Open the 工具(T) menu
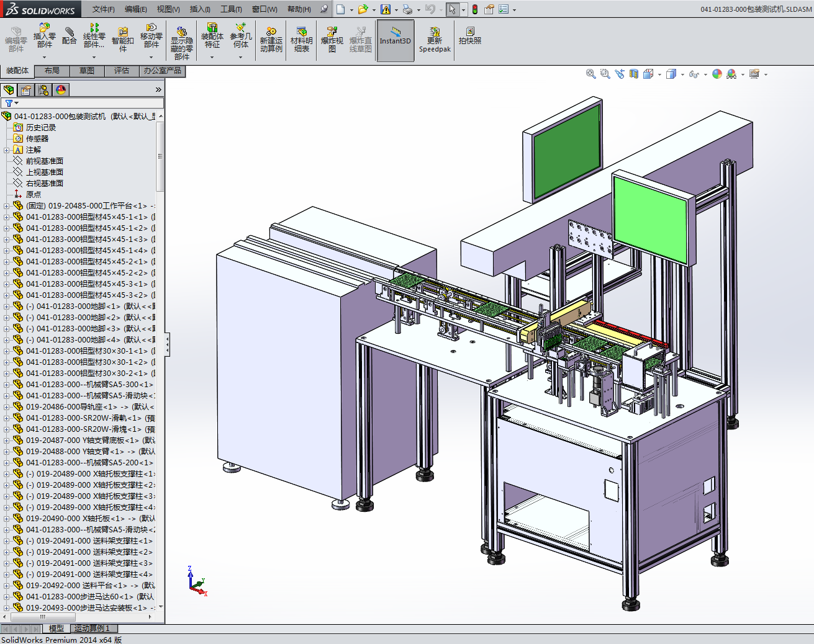Image resolution: width=814 pixels, height=644 pixels. (230, 9)
